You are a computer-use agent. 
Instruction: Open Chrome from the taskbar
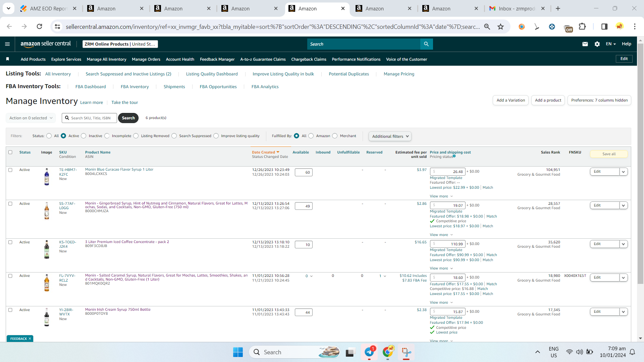pos(388,352)
